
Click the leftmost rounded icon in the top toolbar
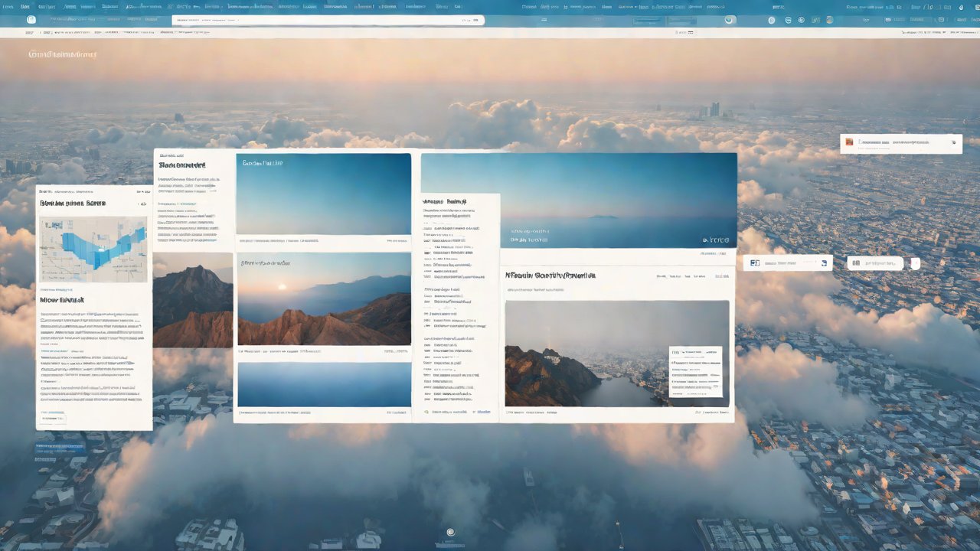click(31, 20)
